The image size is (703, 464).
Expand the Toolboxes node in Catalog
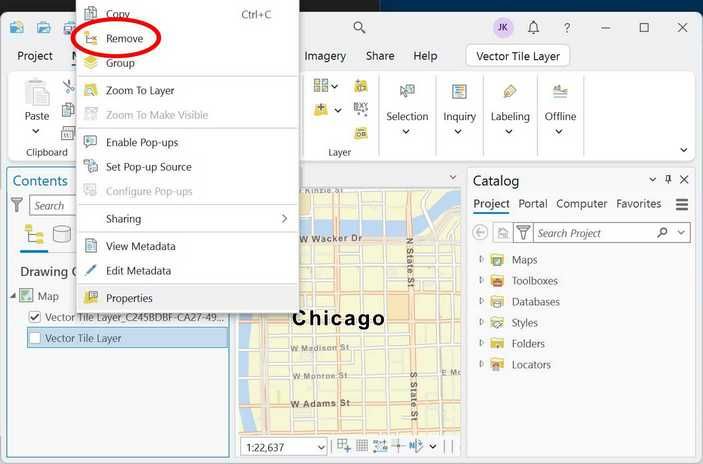(x=481, y=280)
